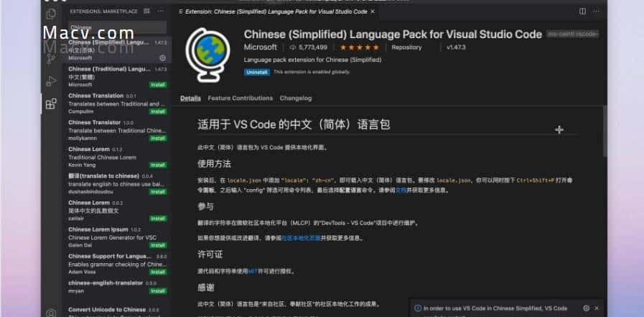This screenshot has width=644, height=317.
Task: Open the Repository link
Action: (x=406, y=47)
